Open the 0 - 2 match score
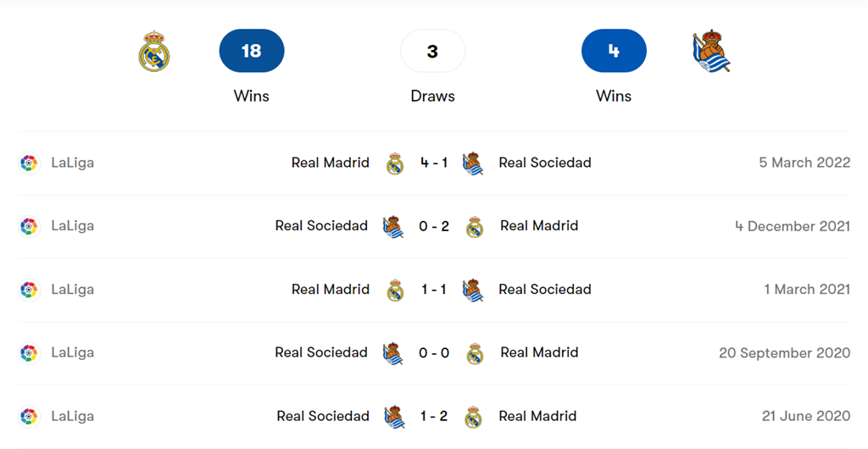The width and height of the screenshot is (868, 449). 434,226
